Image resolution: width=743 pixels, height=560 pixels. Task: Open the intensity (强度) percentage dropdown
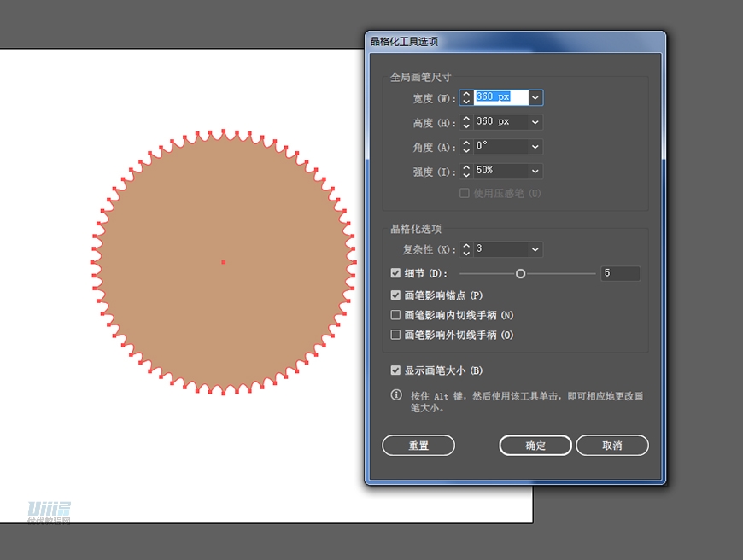(535, 172)
